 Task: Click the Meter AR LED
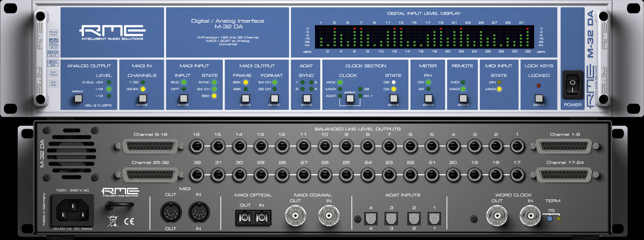[428, 89]
